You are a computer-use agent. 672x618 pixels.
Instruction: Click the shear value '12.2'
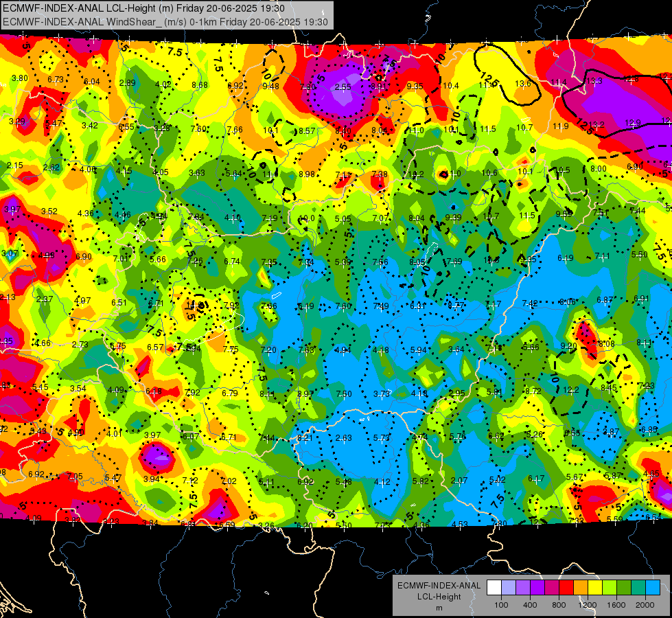coord(571,390)
